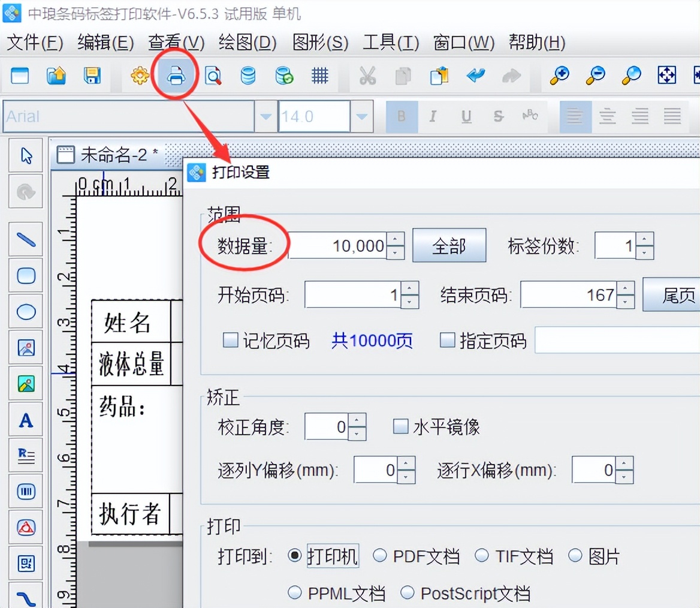
Task: Select the text tool with letter A
Action: coord(25,419)
